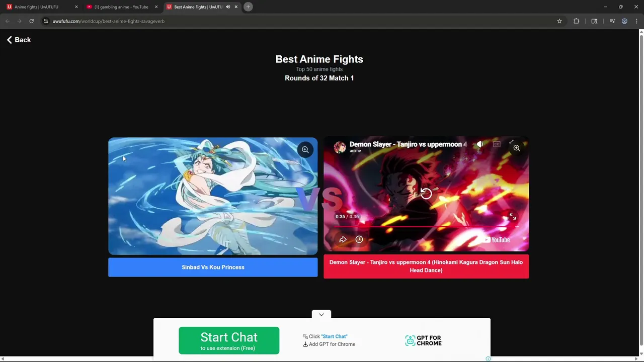The height and width of the screenshot is (362, 644).
Task: Add video to Watch Later clock icon
Action: [x=359, y=239]
